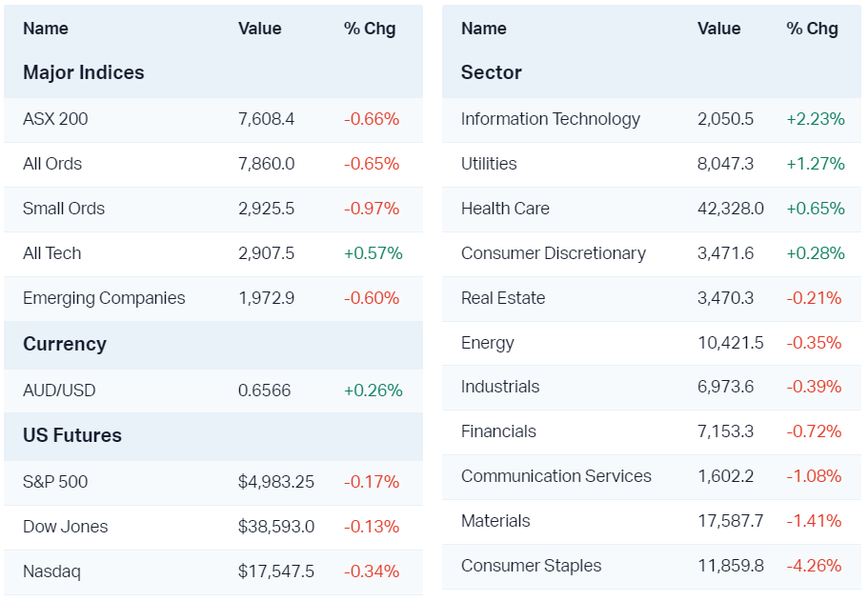Viewport: 868px width, 601px height.
Task: Click the All Tech index name
Action: point(52,253)
